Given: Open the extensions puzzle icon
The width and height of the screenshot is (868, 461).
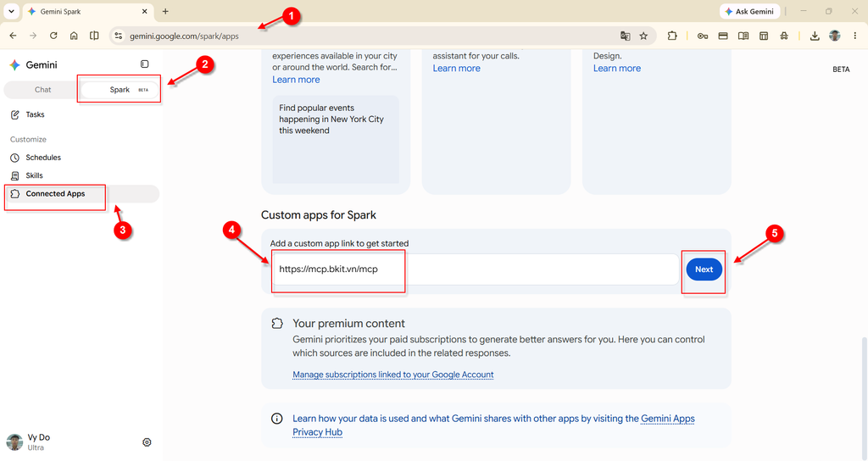Looking at the screenshot, I should [672, 36].
